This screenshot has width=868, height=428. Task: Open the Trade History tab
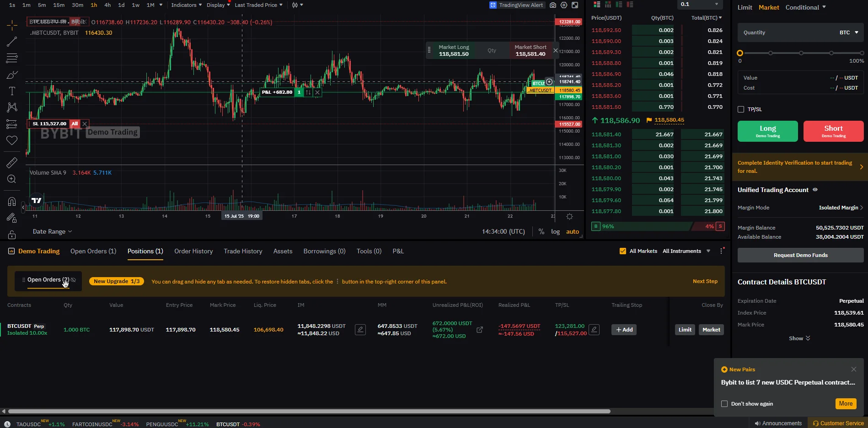pos(243,251)
